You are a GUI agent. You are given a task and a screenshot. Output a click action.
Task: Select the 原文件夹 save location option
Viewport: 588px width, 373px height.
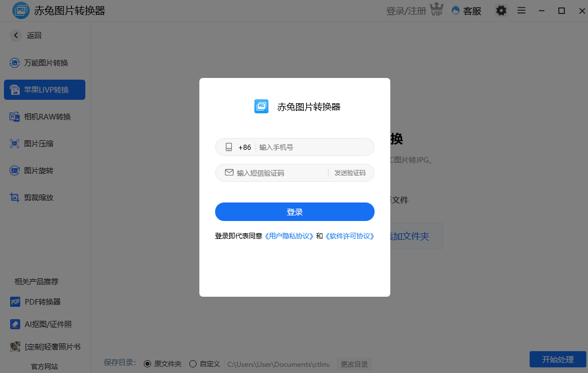(x=147, y=363)
